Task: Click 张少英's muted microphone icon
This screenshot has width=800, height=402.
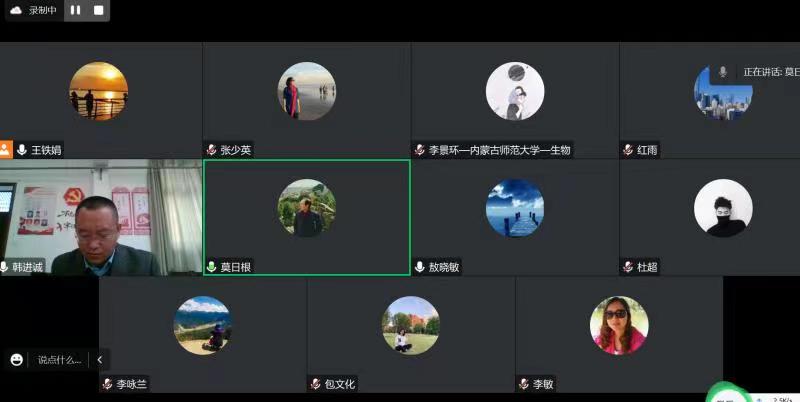Action: (x=212, y=150)
